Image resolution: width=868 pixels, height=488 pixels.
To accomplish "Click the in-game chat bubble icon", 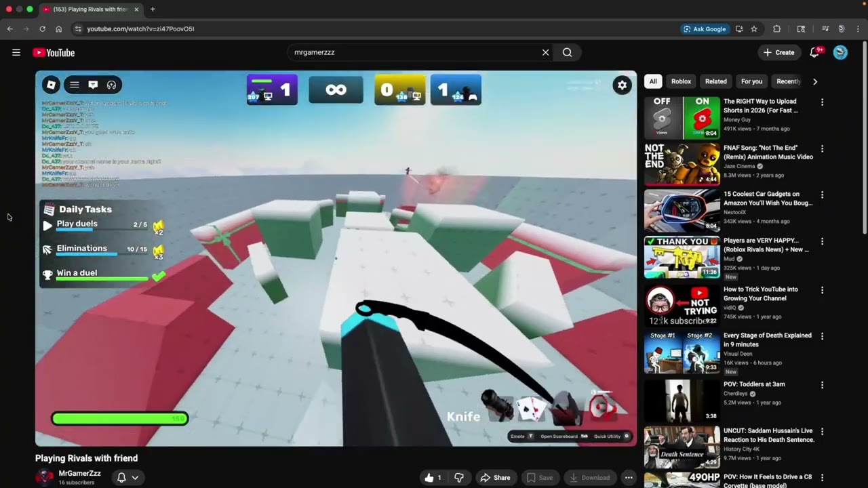I will coord(93,85).
